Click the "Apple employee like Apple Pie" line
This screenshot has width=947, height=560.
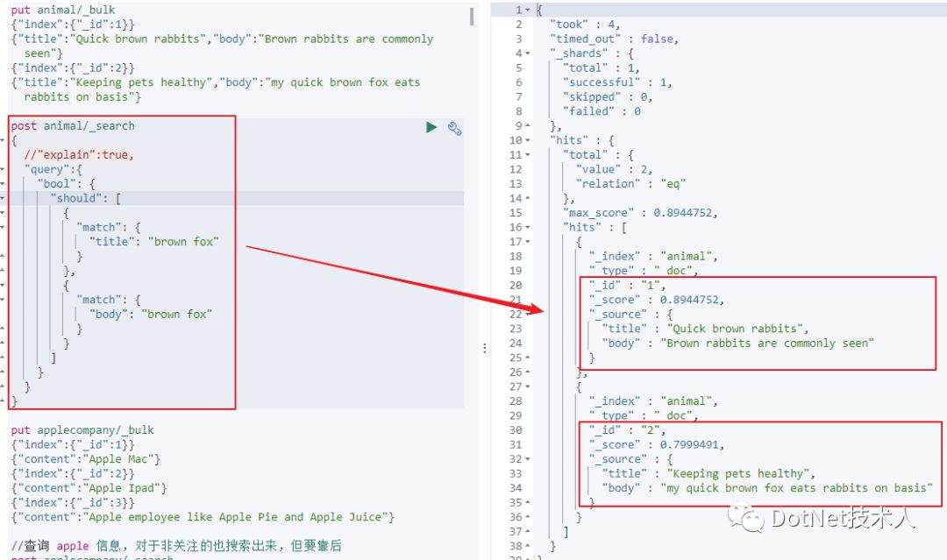point(203,517)
